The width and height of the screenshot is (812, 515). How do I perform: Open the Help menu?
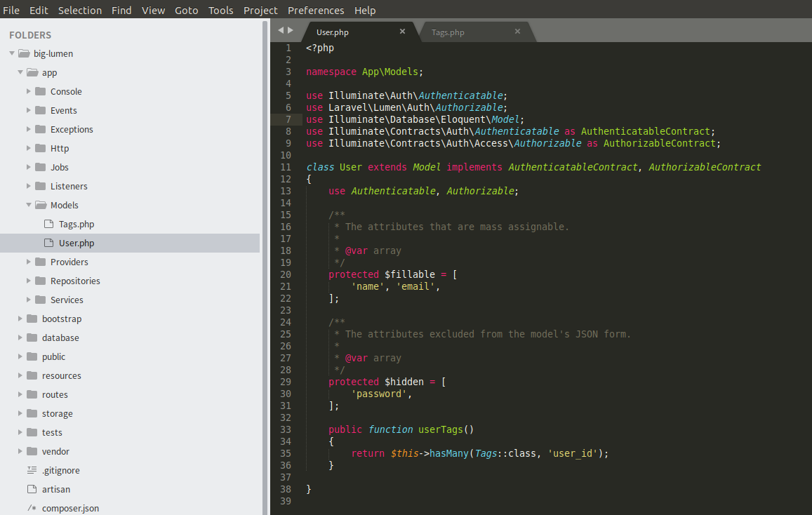tap(365, 11)
